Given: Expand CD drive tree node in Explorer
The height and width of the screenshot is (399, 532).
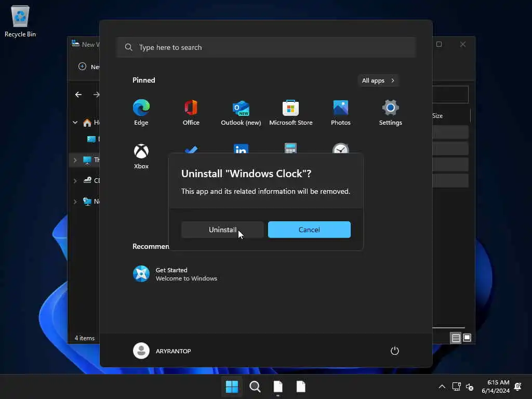Looking at the screenshot, I should point(75,181).
